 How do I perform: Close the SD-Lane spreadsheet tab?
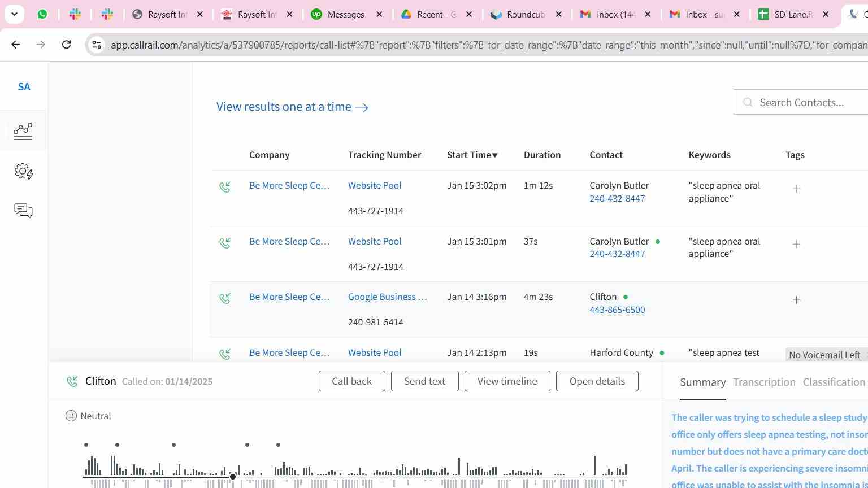click(826, 14)
